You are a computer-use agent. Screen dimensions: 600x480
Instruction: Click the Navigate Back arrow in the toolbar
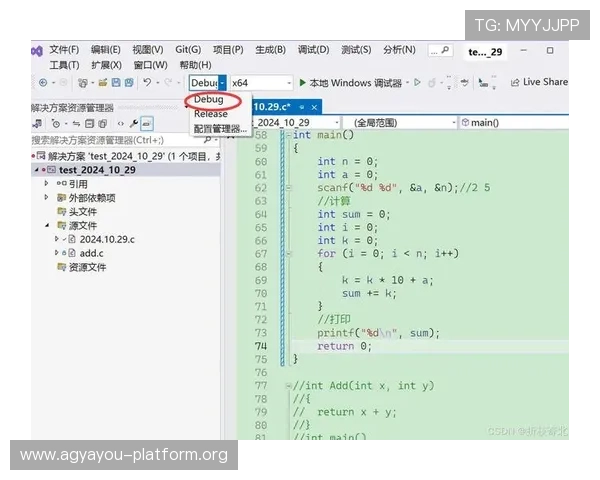coord(42,82)
